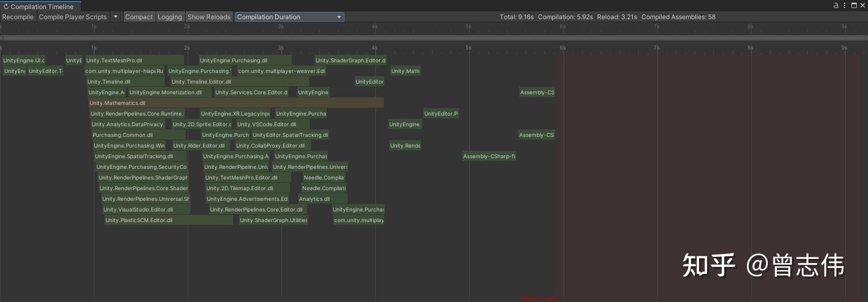Select Unity.2D.Sprite.Editor bar
The image size is (868, 302).
[x=202, y=124]
